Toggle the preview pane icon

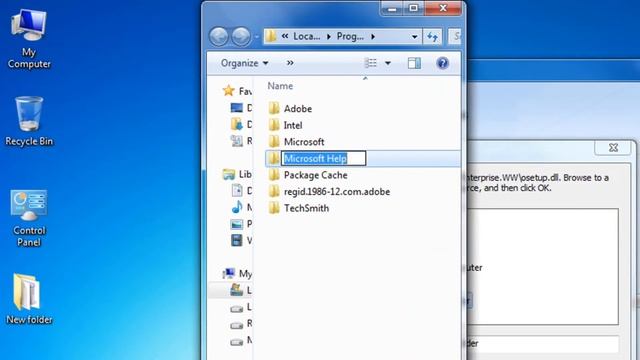coord(414,63)
